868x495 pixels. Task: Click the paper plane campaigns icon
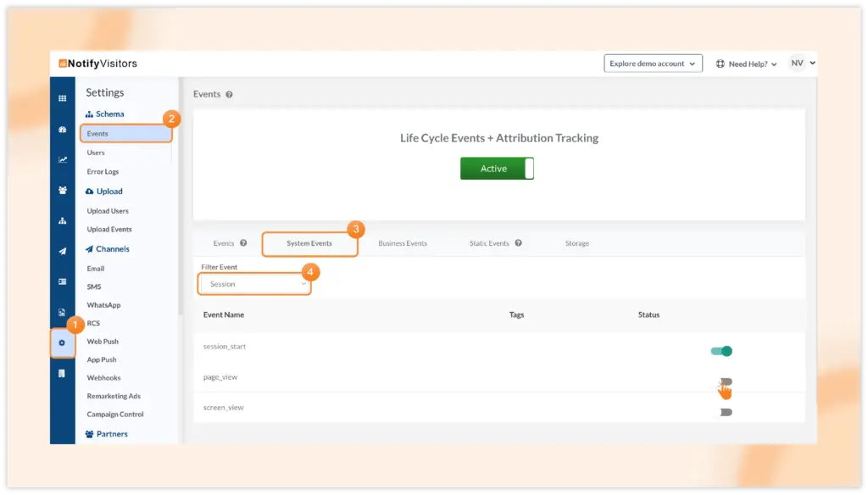[62, 251]
